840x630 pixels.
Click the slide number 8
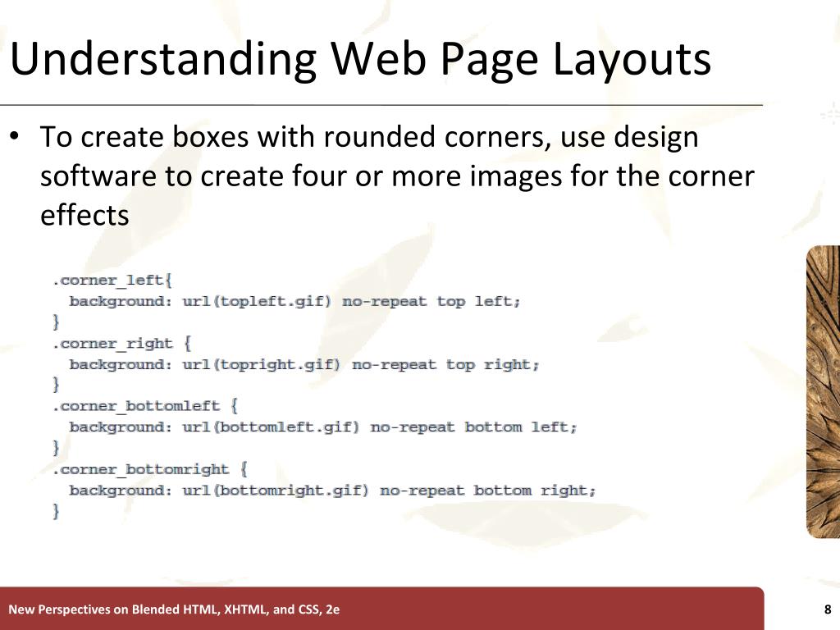pos(828,609)
